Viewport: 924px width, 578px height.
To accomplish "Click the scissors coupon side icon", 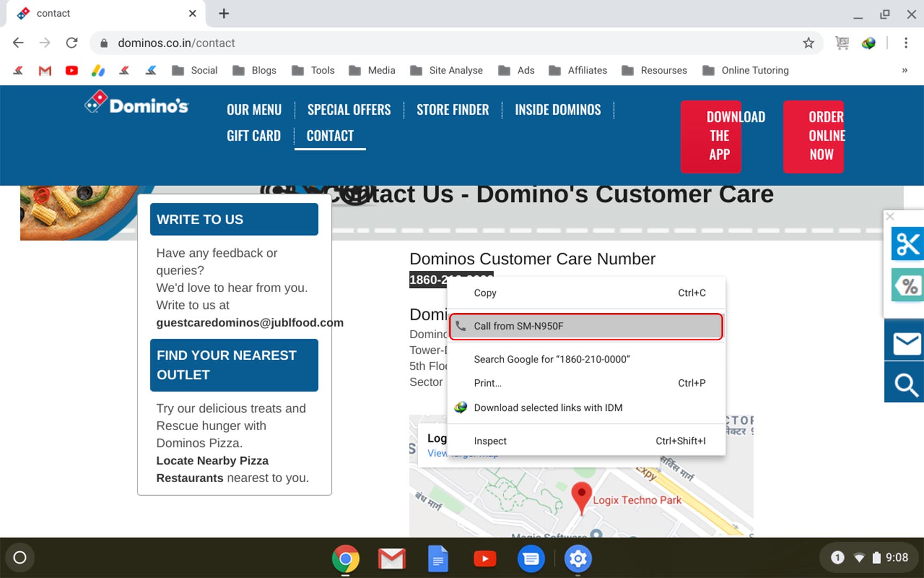I will pyautogui.click(x=907, y=244).
